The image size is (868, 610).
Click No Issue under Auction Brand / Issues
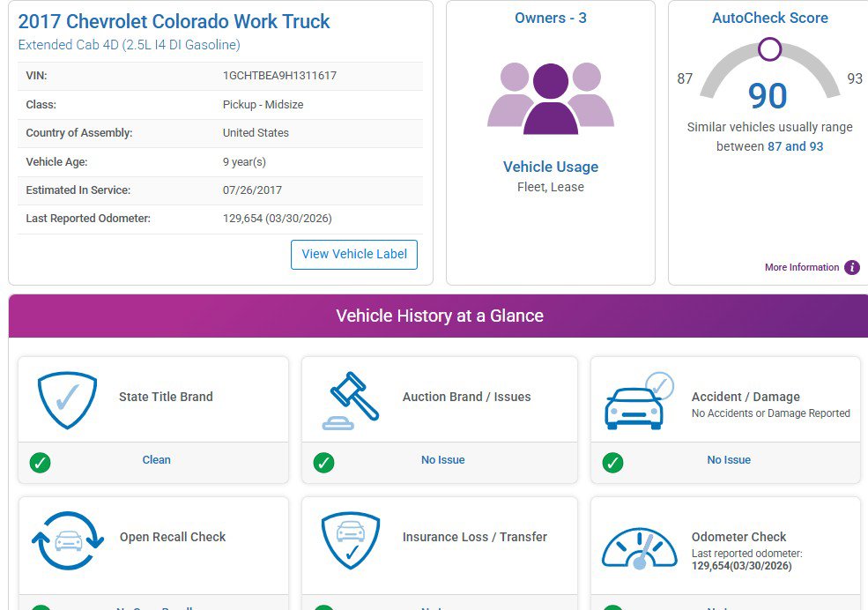tap(443, 460)
